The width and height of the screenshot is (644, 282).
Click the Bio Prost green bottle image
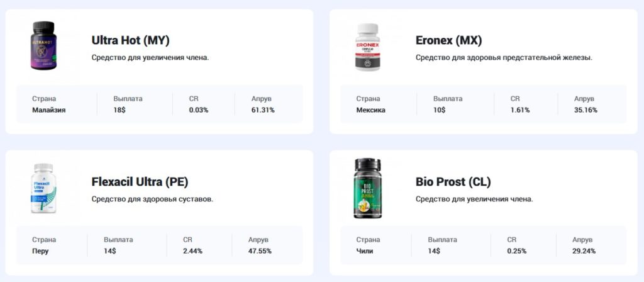point(367,188)
